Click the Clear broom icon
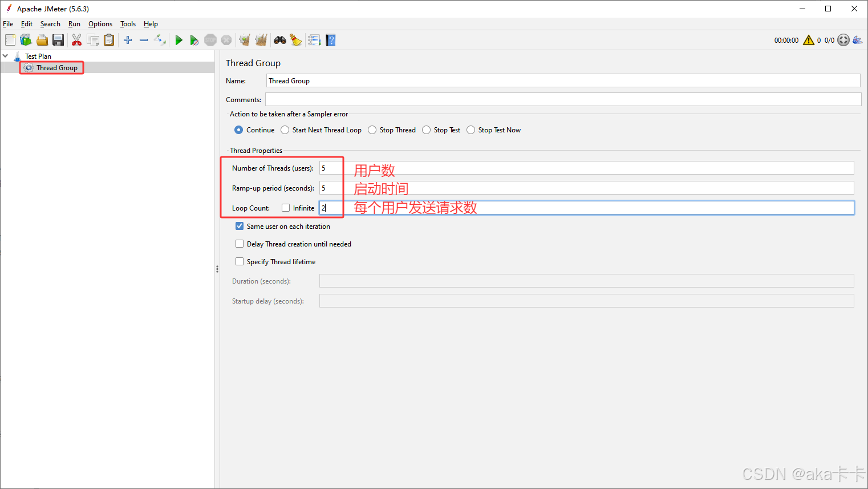 click(x=245, y=40)
